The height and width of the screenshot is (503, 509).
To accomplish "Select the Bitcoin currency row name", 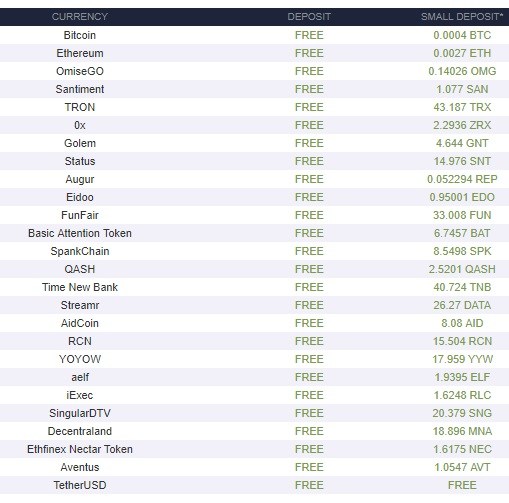I will (80, 35).
